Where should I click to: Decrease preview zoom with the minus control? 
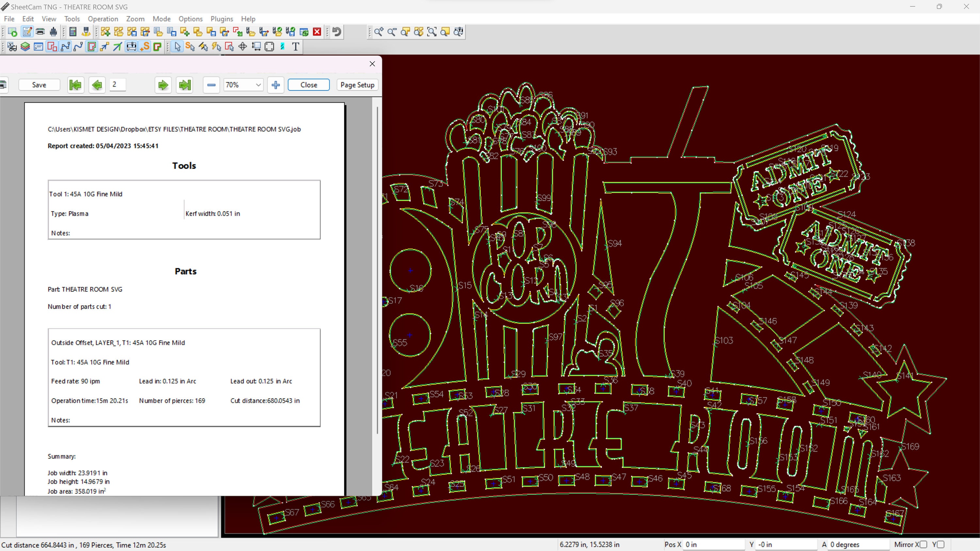211,85
